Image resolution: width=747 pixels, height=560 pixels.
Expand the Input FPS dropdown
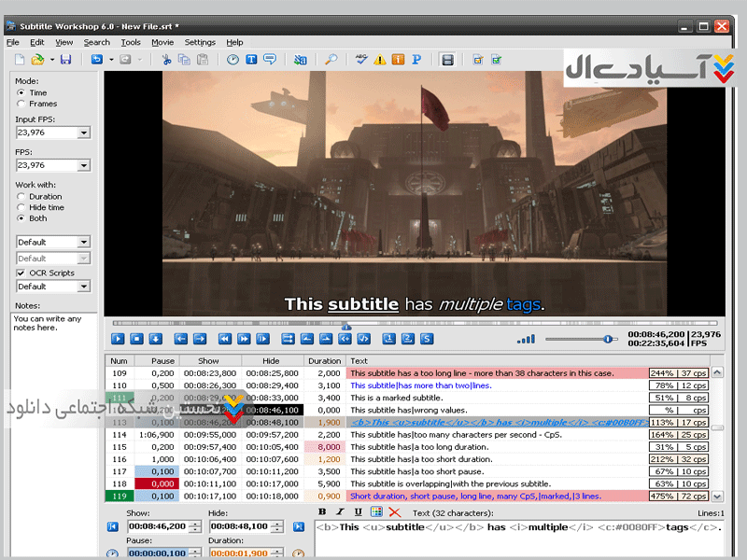coord(84,133)
